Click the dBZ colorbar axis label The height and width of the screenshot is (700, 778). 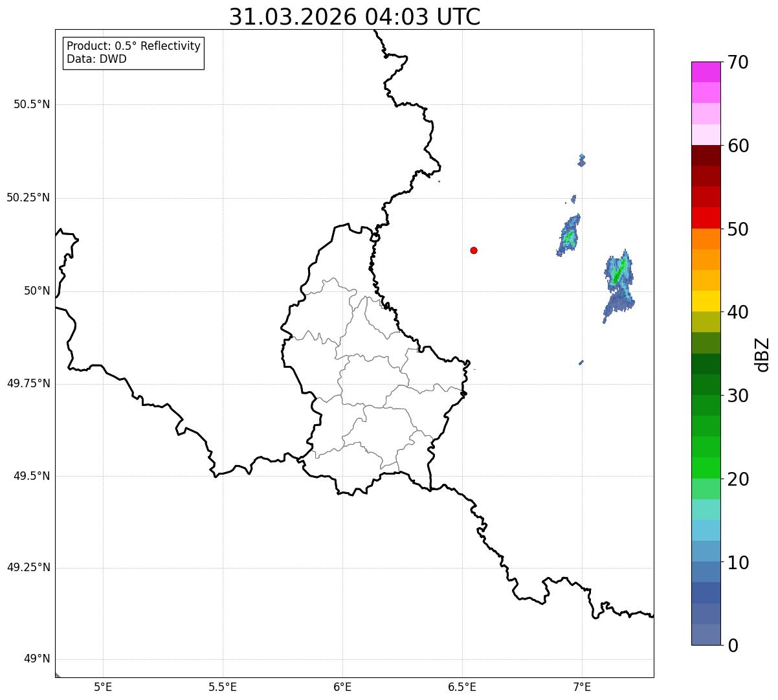pyautogui.click(x=762, y=354)
